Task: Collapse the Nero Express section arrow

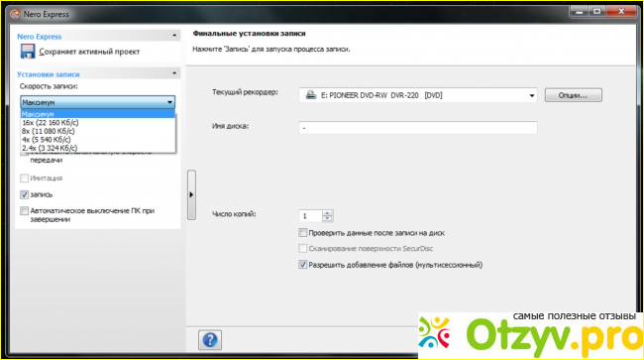Action: coord(174,36)
